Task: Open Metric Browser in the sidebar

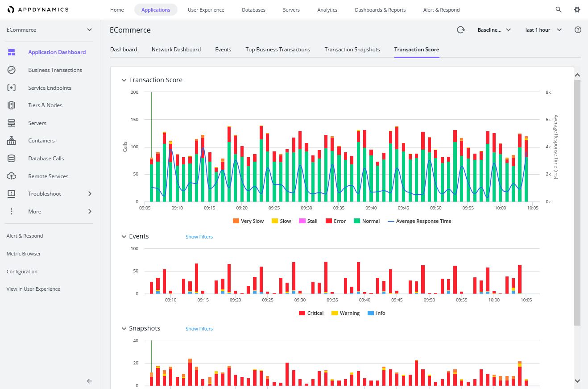Action: click(24, 254)
